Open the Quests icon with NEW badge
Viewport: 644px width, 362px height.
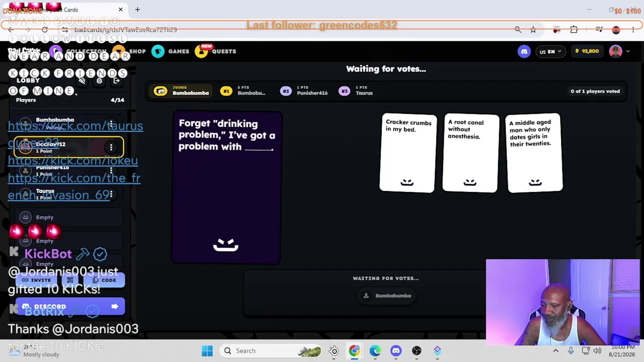(201, 51)
